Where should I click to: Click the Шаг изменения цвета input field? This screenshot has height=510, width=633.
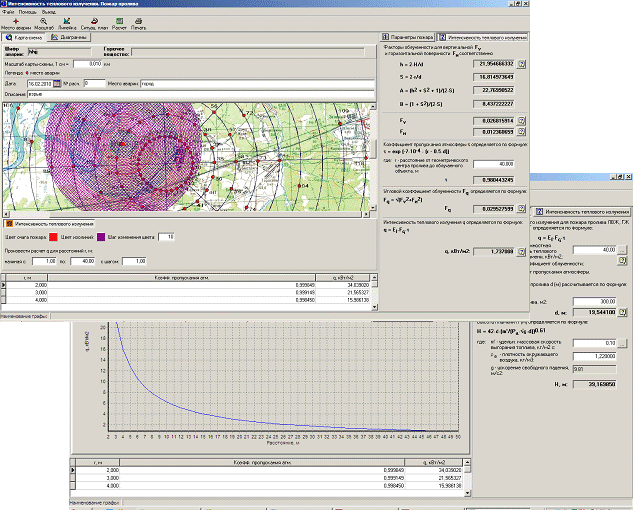167,236
